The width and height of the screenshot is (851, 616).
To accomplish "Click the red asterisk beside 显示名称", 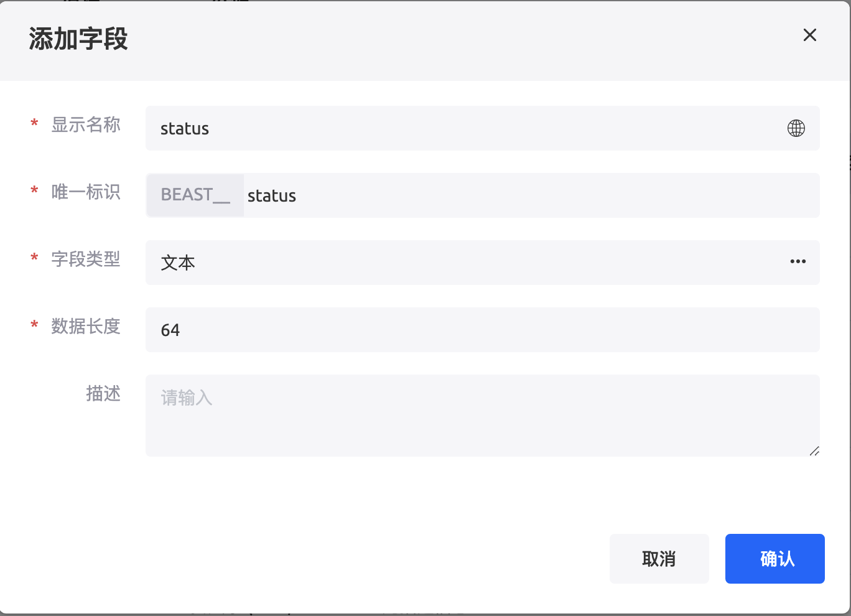I will tap(35, 124).
